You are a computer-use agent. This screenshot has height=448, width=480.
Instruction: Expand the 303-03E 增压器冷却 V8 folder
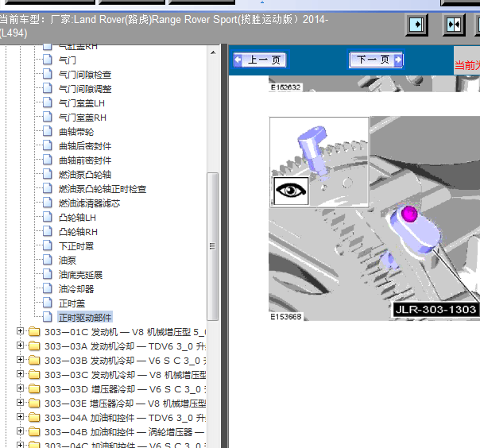point(20,403)
